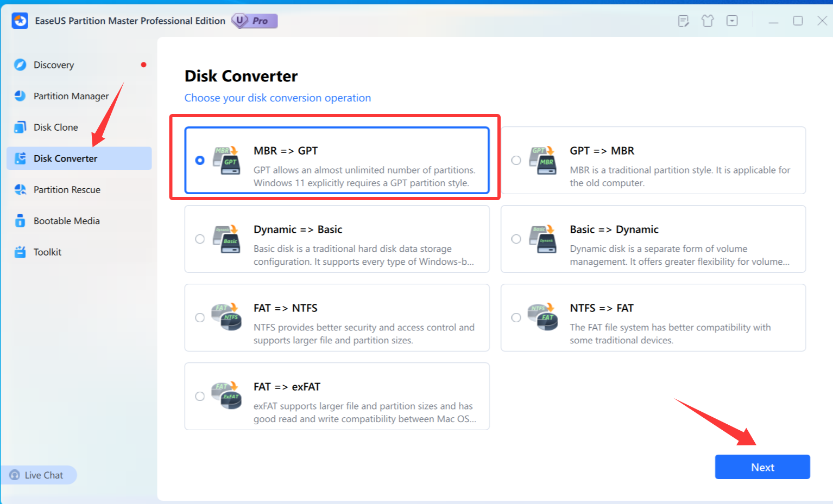
Task: Click the "NTFS => FAT" title text
Action: click(602, 308)
